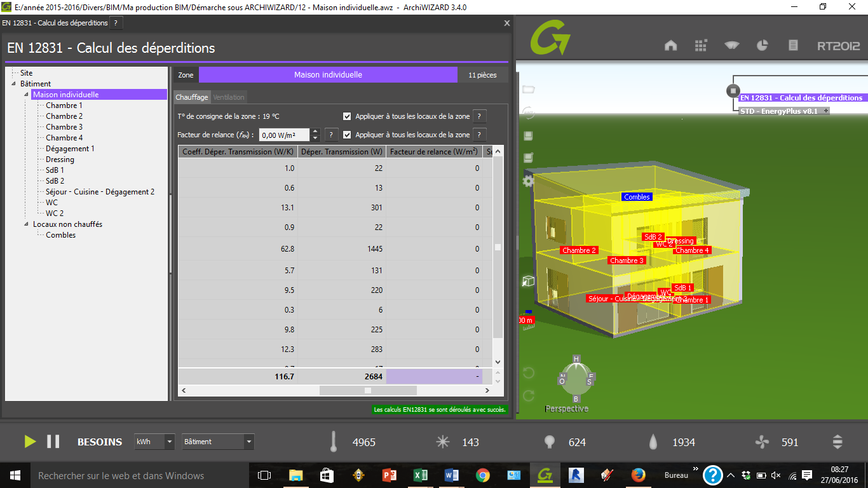Screen dimensions: 868x488
Task: Click help button left of relance checkbox
Action: 331,135
